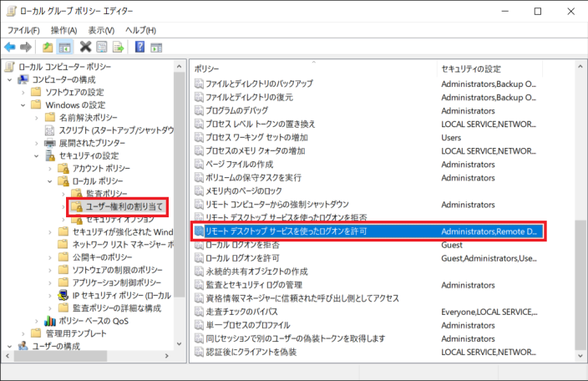This screenshot has width=588, height=381.
Task: Sort by the ポリシー column header
Action: pos(313,69)
